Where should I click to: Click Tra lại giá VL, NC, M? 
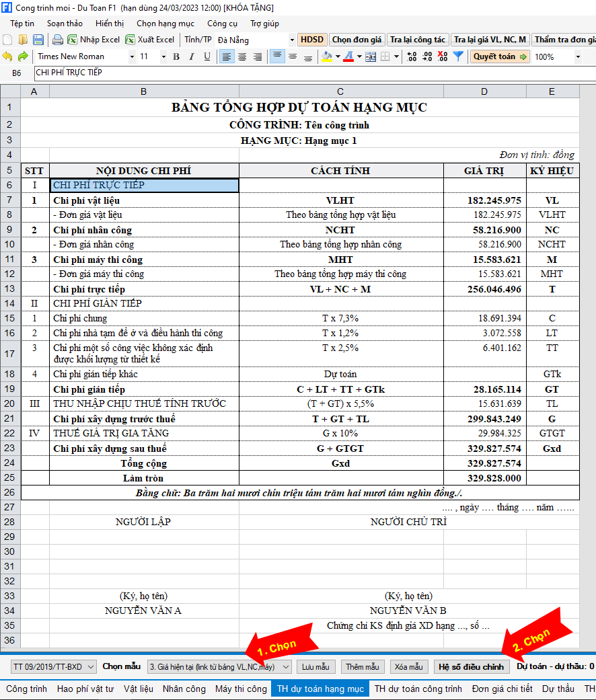click(x=490, y=40)
